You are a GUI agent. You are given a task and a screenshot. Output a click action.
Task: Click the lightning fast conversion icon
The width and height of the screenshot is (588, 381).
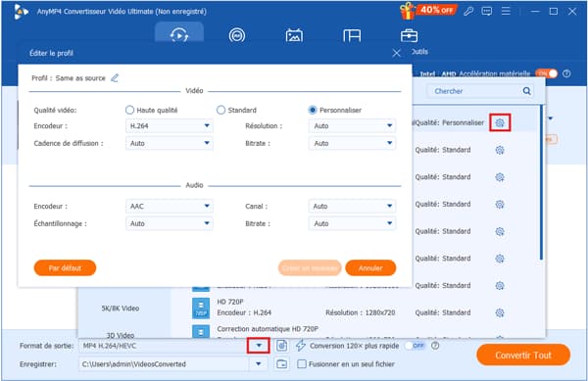[x=301, y=346]
